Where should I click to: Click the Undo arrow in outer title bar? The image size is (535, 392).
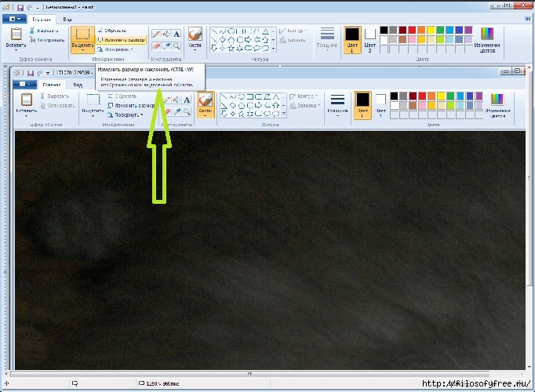(x=29, y=7)
